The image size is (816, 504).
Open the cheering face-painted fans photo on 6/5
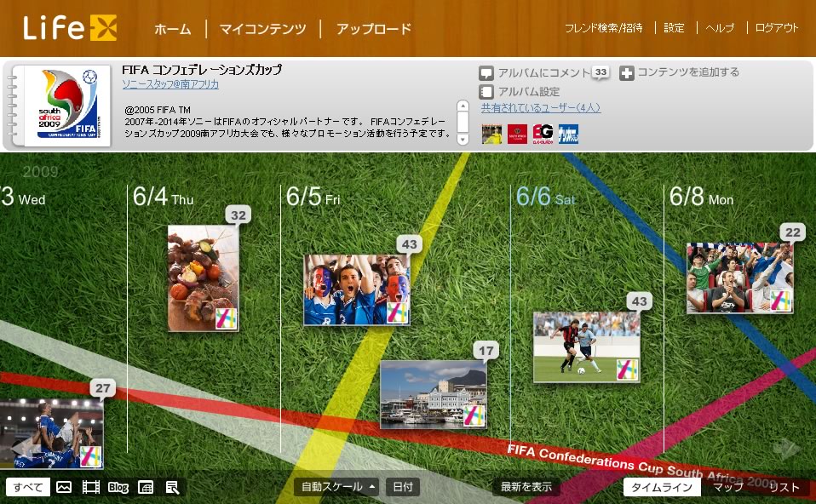coord(357,289)
